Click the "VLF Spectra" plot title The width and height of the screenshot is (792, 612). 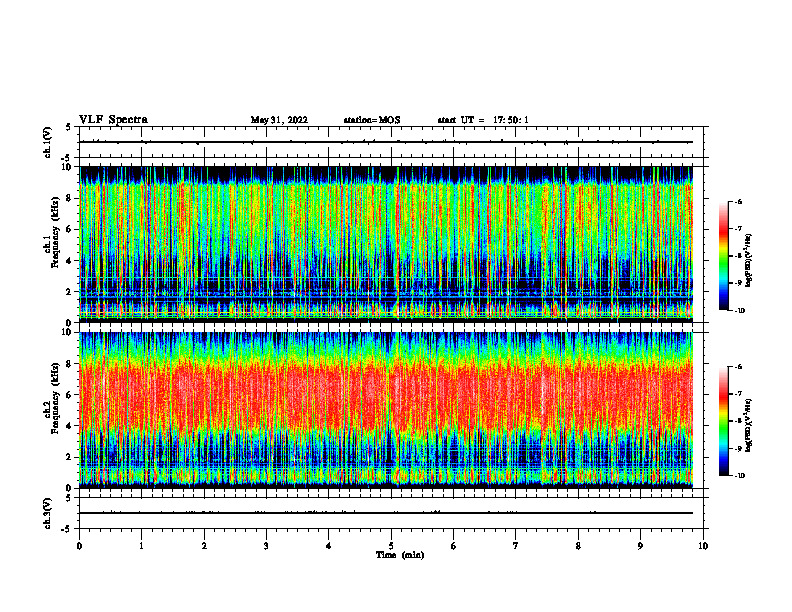click(113, 120)
